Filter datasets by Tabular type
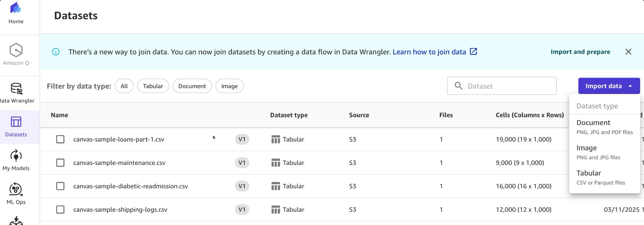This screenshot has height=225, width=644. 153,86
